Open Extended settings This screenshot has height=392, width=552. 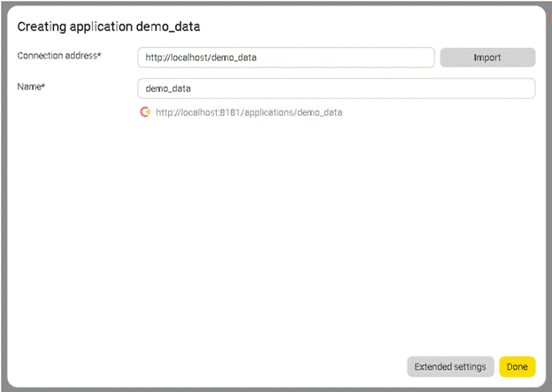(450, 366)
